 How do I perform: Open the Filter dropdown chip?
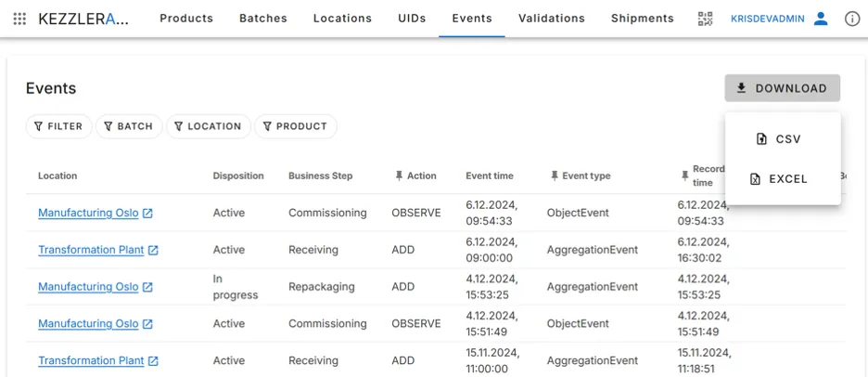coord(58,126)
